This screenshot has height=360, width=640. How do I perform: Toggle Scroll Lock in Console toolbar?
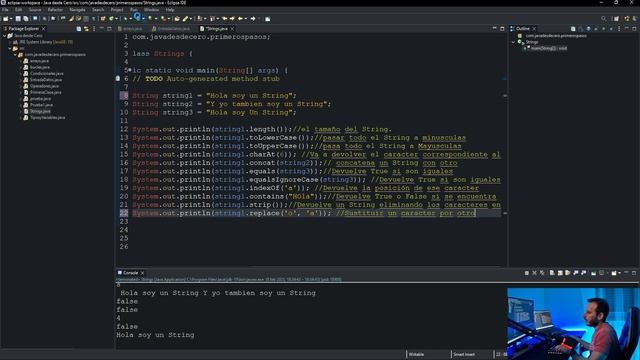(560, 273)
